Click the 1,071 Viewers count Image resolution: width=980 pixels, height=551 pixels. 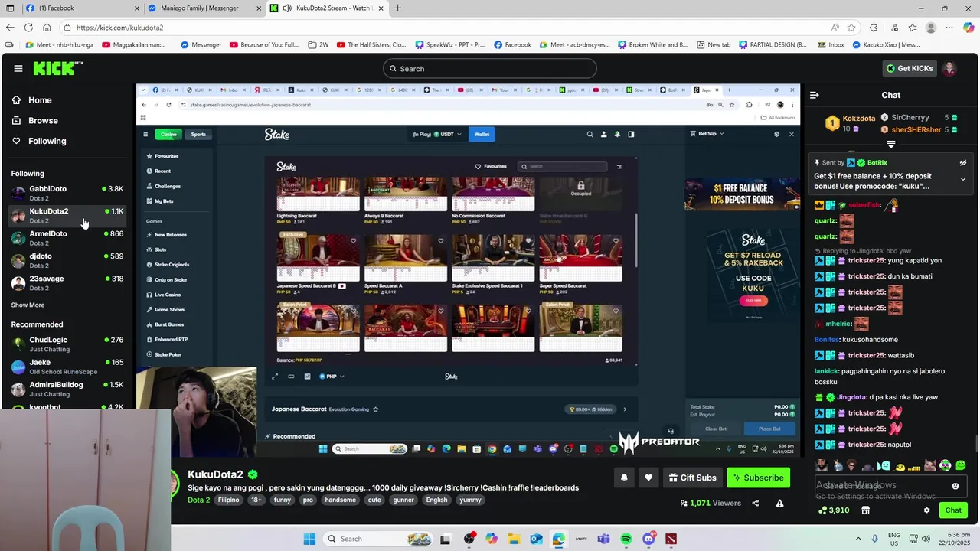pos(710,503)
